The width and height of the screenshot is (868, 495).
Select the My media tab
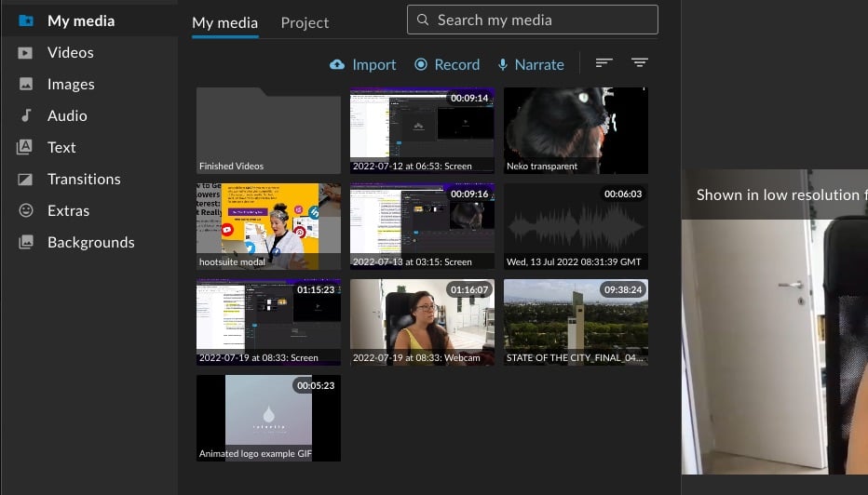[x=224, y=22]
